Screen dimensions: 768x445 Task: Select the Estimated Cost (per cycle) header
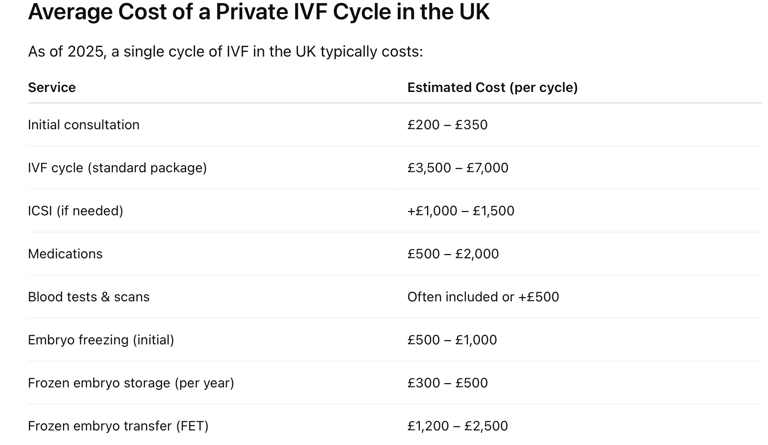click(492, 88)
